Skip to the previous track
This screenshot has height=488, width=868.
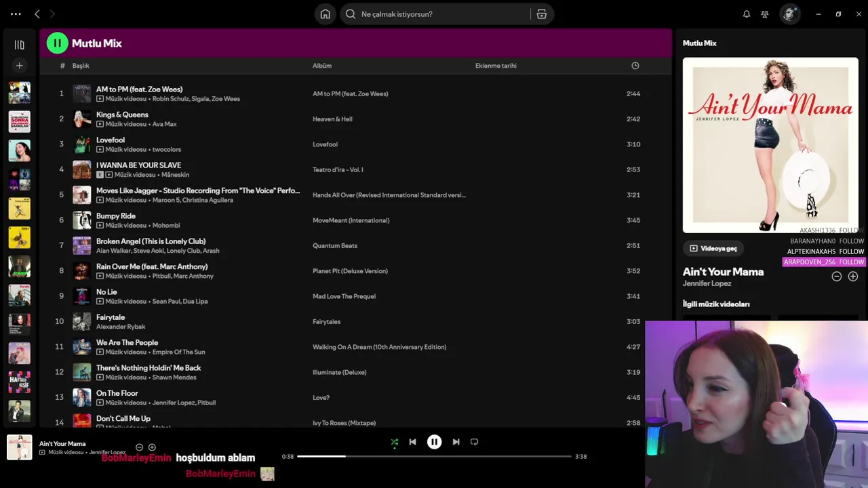pos(412,442)
